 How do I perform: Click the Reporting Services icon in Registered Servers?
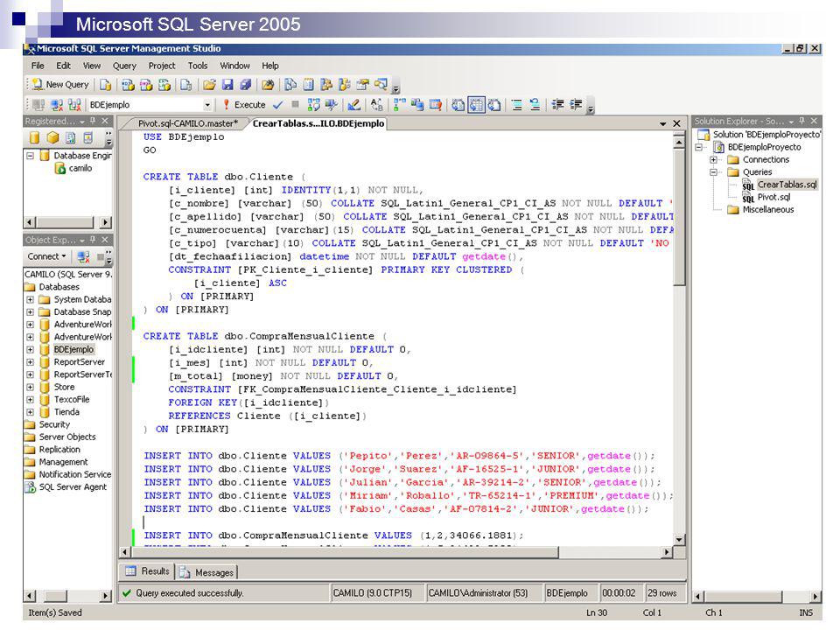[70, 137]
